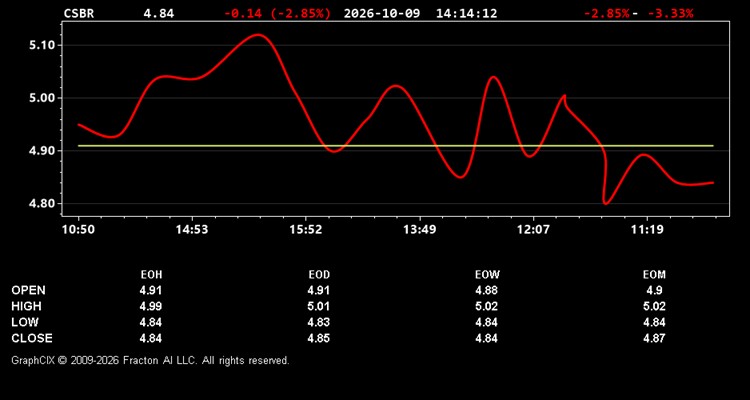Click the 15:52 time axis label

point(306,229)
